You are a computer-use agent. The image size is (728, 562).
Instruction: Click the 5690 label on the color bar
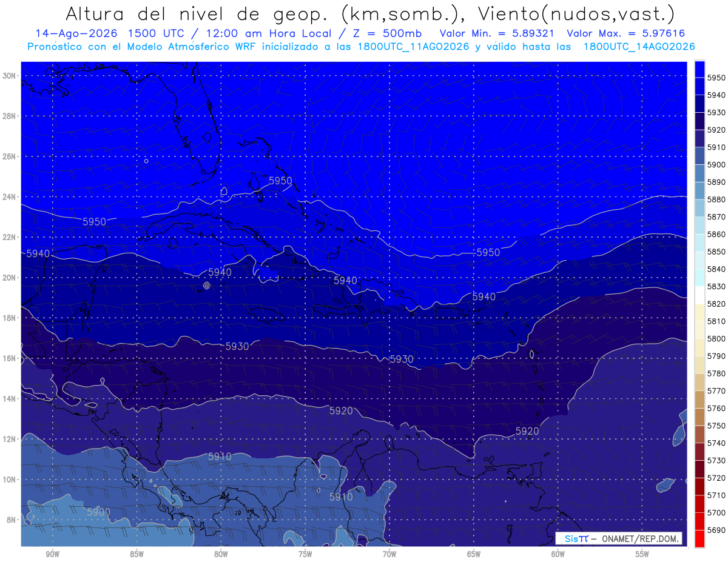[716, 530]
